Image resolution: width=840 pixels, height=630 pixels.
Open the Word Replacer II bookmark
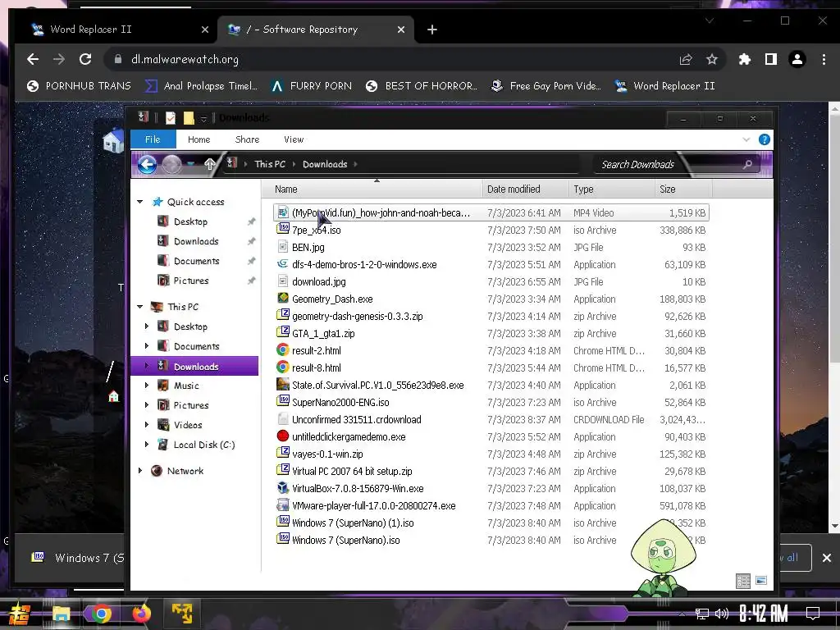coord(664,85)
